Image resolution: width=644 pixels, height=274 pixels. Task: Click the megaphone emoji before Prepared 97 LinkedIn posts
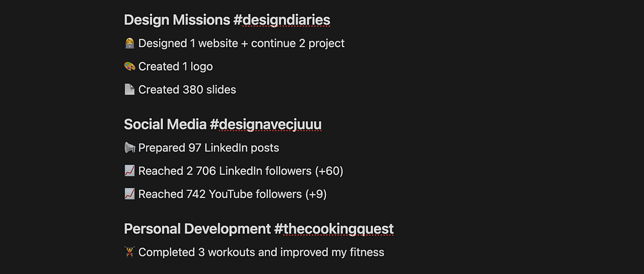coord(129,148)
